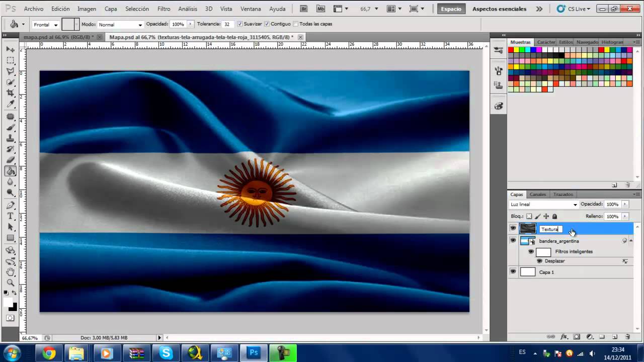Enable the Todas las capas checkbox
Image resolution: width=644 pixels, height=362 pixels.
click(296, 24)
